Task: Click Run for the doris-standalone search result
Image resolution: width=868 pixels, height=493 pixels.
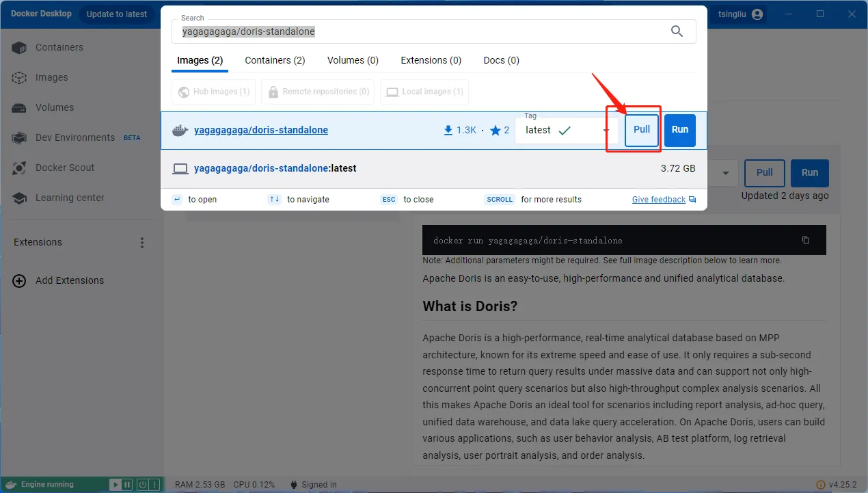Action: [680, 130]
